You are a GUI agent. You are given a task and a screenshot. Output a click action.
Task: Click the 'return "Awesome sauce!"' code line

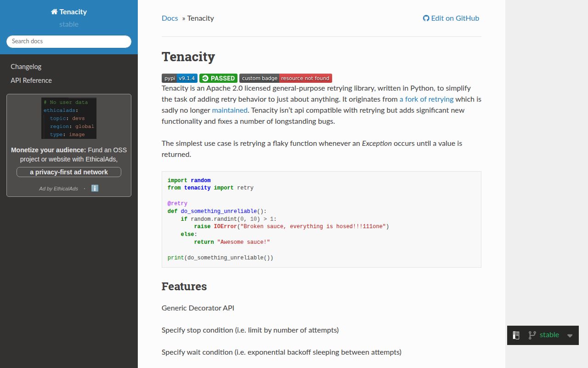(x=232, y=242)
